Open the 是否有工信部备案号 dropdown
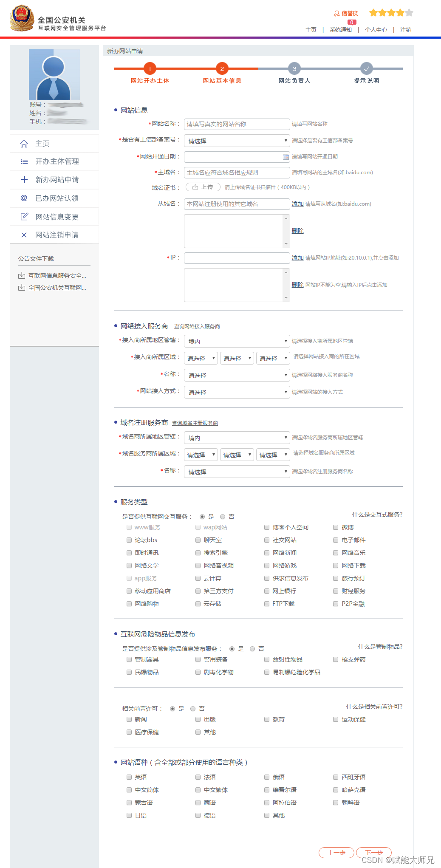Image resolution: width=441 pixels, height=868 pixels. [237, 141]
